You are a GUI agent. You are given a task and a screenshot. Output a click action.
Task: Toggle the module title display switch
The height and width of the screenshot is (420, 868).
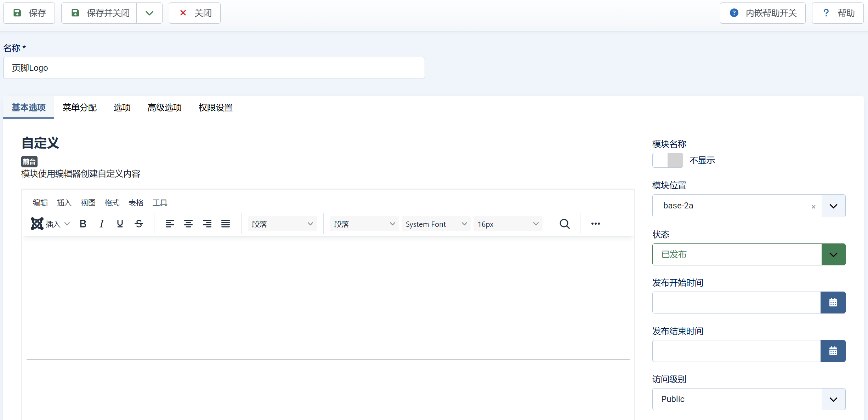coord(668,160)
